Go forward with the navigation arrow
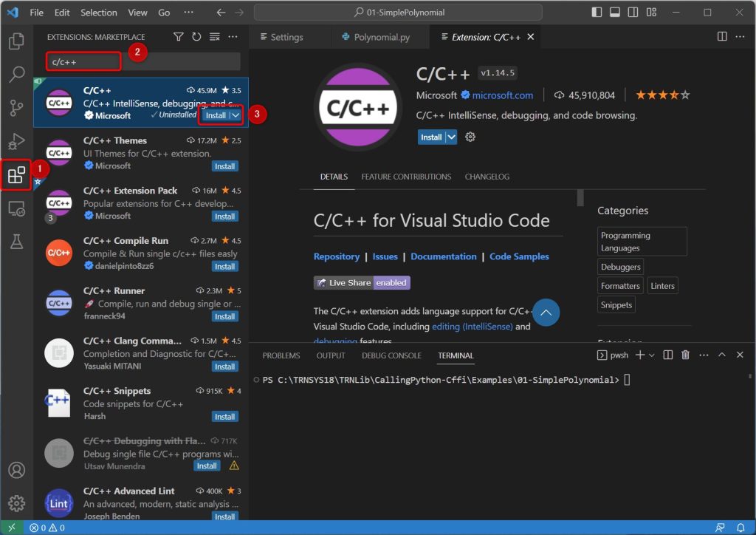This screenshot has height=535, width=756. click(239, 13)
